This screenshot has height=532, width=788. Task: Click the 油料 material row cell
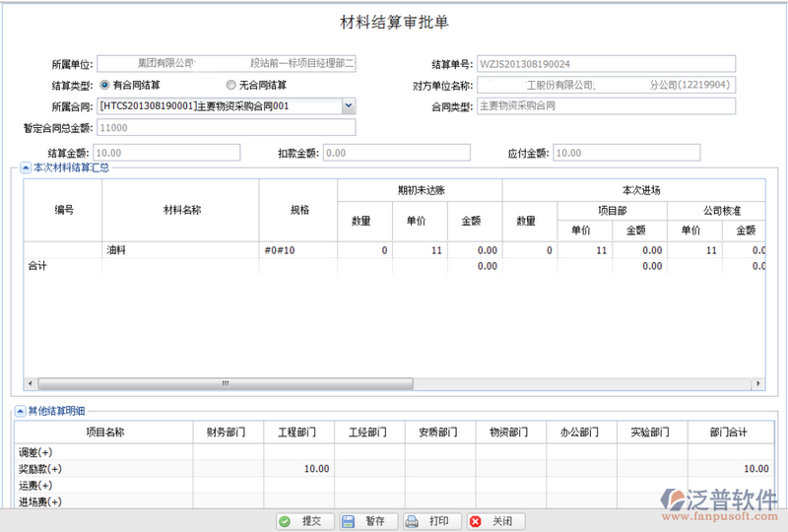[181, 251]
